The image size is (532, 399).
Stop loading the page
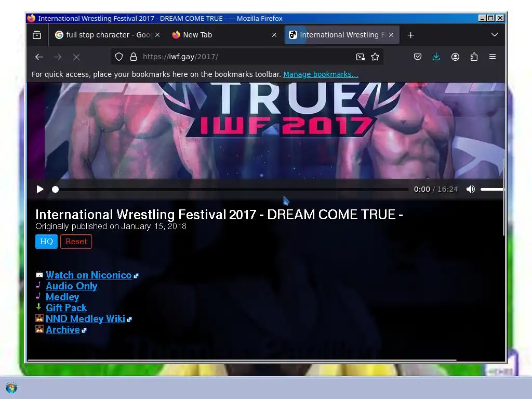point(76,57)
